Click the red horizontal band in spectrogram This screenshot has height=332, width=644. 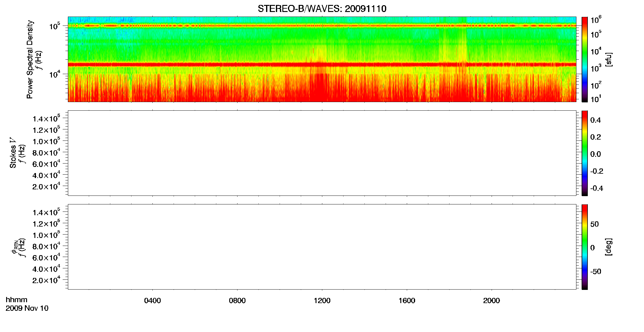click(x=322, y=65)
